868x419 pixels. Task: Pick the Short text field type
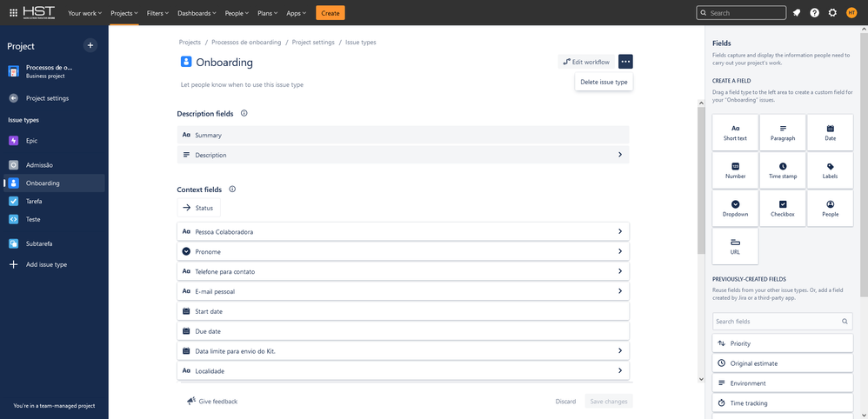tap(735, 132)
